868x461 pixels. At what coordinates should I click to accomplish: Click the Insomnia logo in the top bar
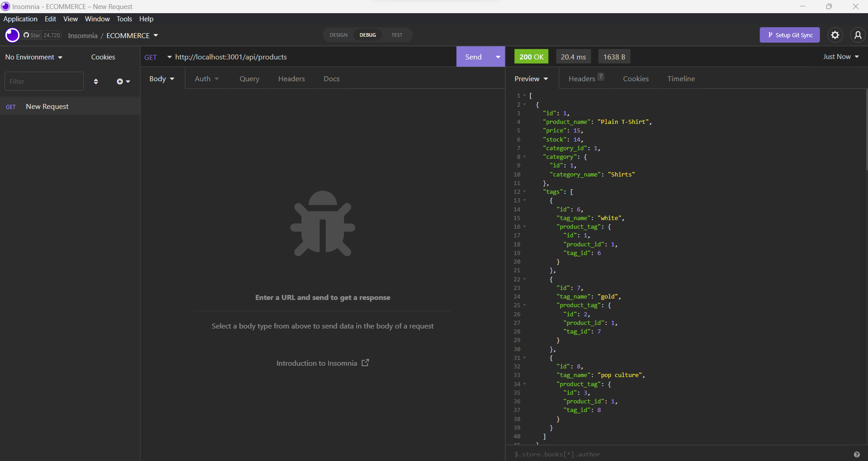point(12,35)
